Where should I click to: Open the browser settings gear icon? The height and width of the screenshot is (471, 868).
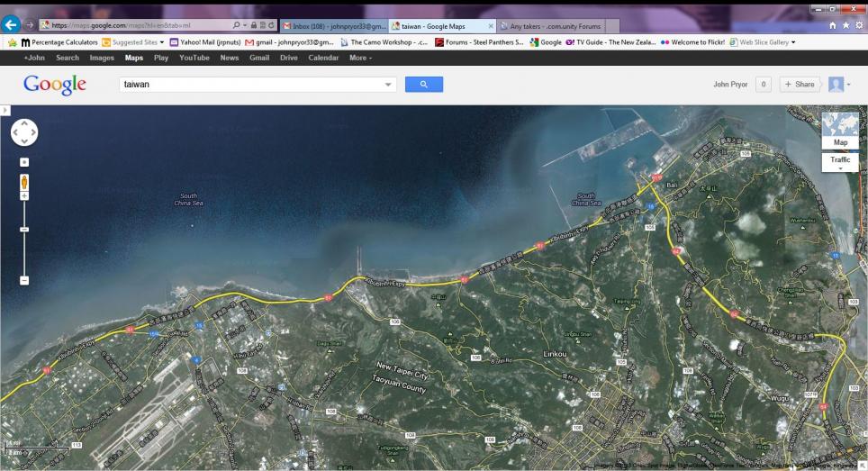pyautogui.click(x=857, y=25)
